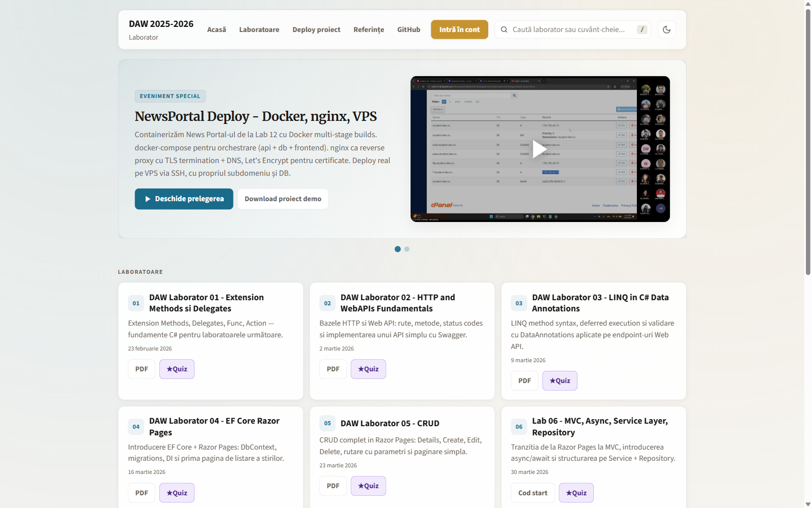Click the scrollbar down arrow
The width and height of the screenshot is (812, 508).
[x=808, y=504]
